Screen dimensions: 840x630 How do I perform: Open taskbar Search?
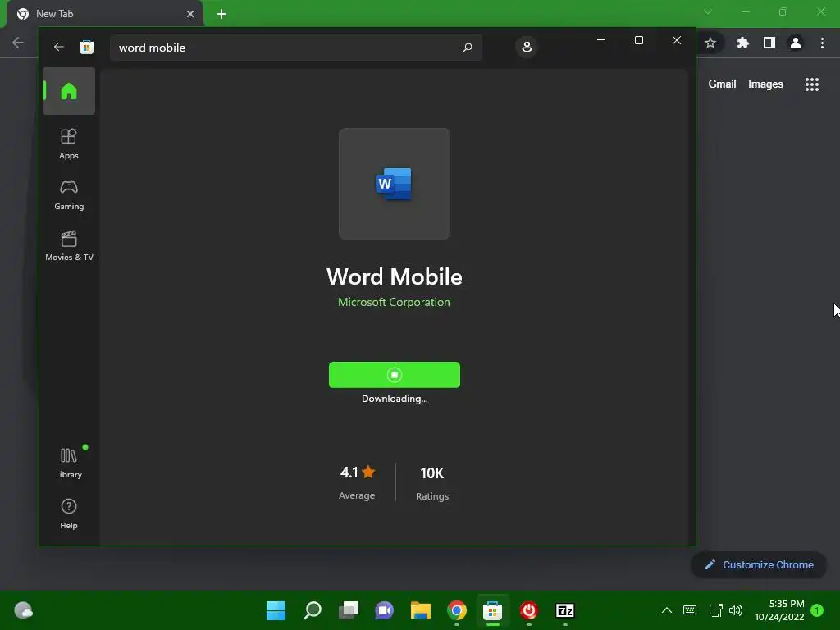313,610
